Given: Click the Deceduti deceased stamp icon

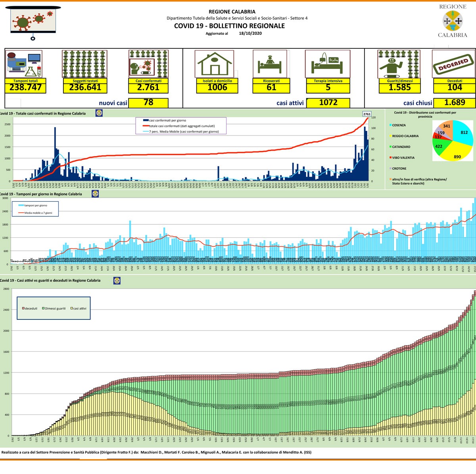Looking at the screenshot, I should [x=453, y=64].
